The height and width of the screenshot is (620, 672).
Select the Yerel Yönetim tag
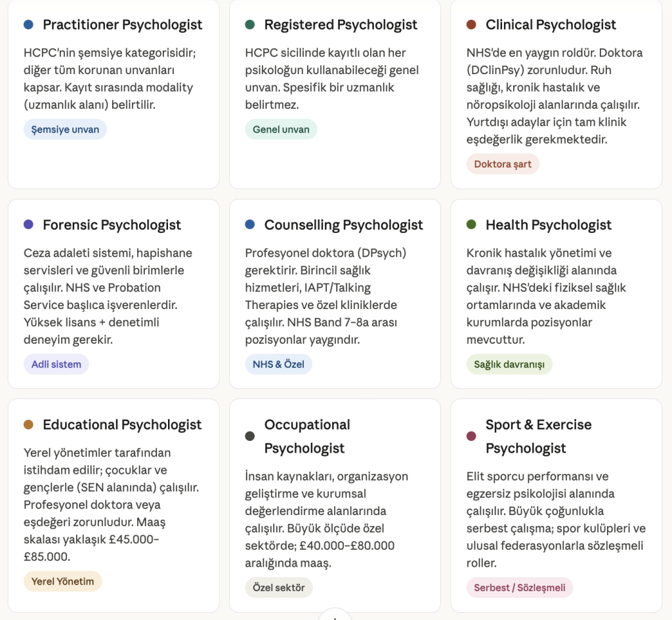coord(62,581)
